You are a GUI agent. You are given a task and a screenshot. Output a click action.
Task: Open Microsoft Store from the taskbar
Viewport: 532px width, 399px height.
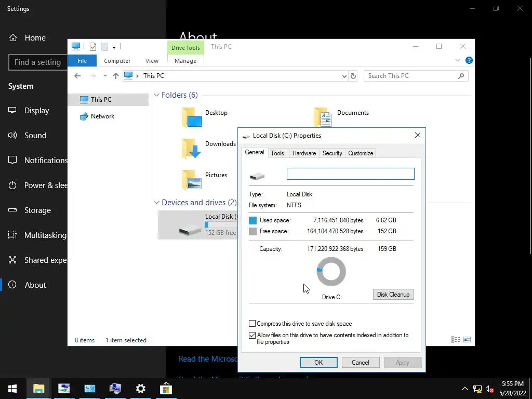(166, 389)
